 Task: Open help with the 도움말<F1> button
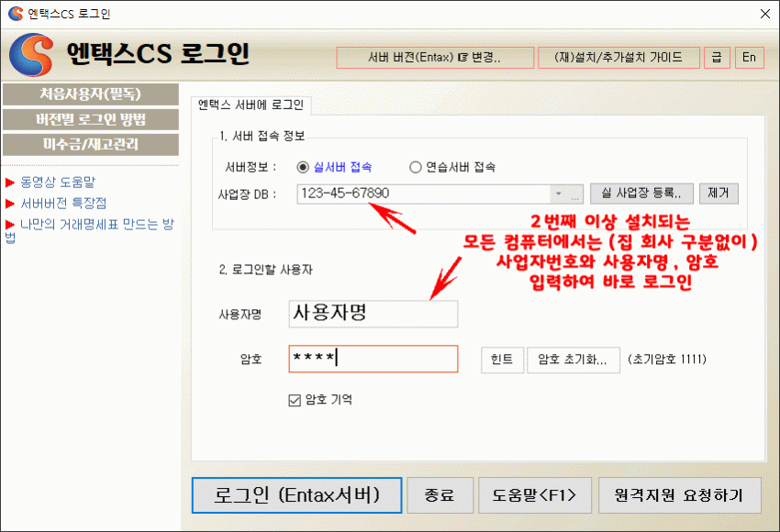(x=535, y=495)
